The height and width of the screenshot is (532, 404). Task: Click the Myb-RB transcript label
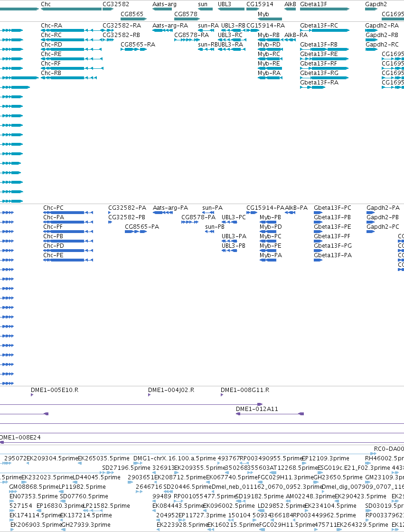[269, 35]
